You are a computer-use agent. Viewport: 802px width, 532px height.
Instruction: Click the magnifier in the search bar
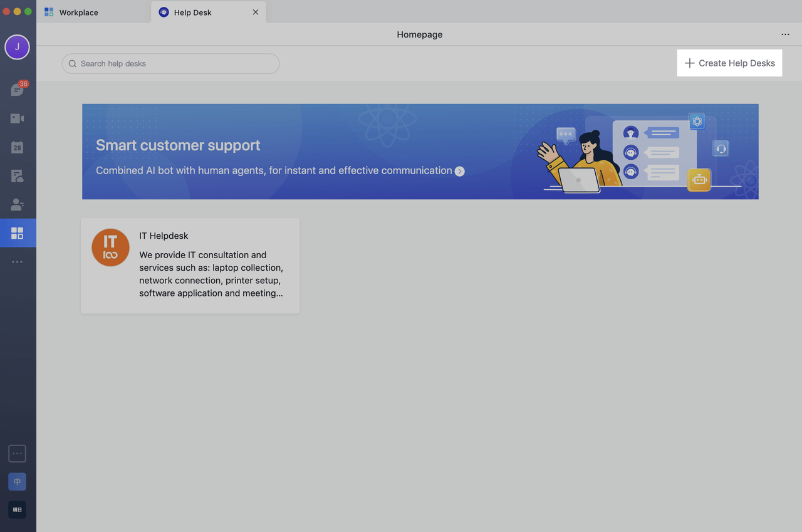tap(72, 63)
